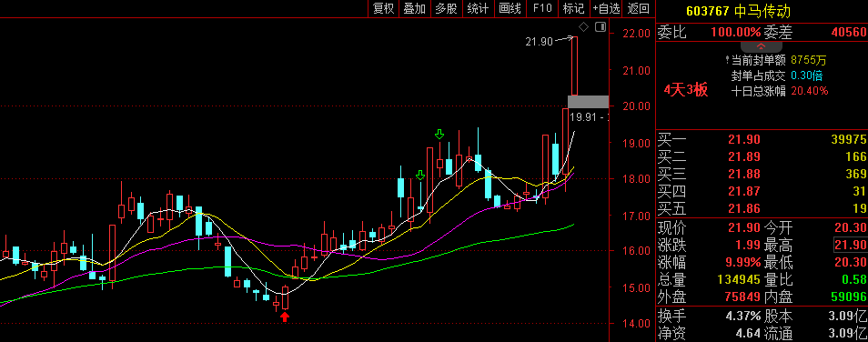Click the gray gap box at 19.91

point(589,102)
